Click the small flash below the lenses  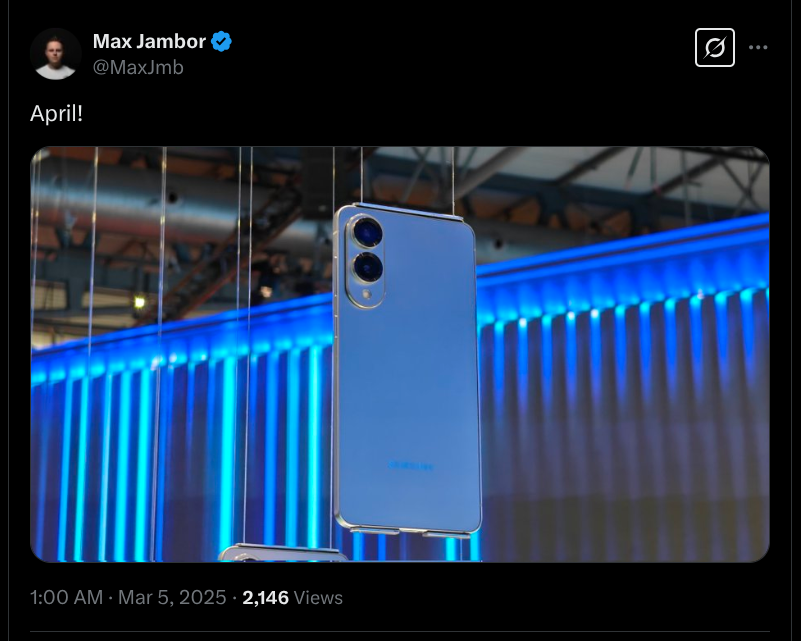tap(366, 294)
